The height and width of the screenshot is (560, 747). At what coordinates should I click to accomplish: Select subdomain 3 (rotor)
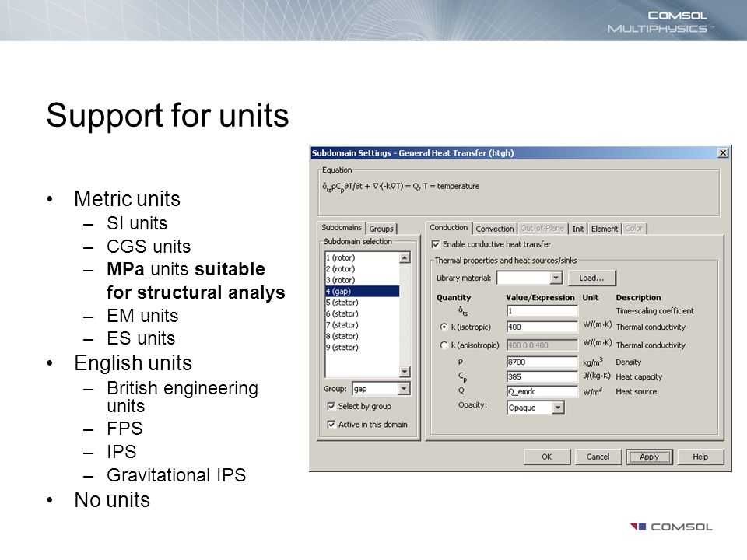[x=362, y=280]
